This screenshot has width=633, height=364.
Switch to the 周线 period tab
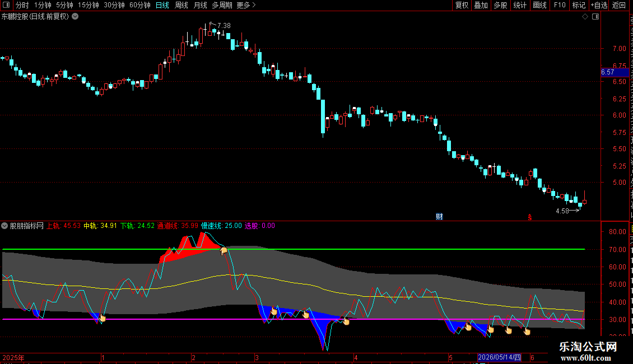pos(181,5)
